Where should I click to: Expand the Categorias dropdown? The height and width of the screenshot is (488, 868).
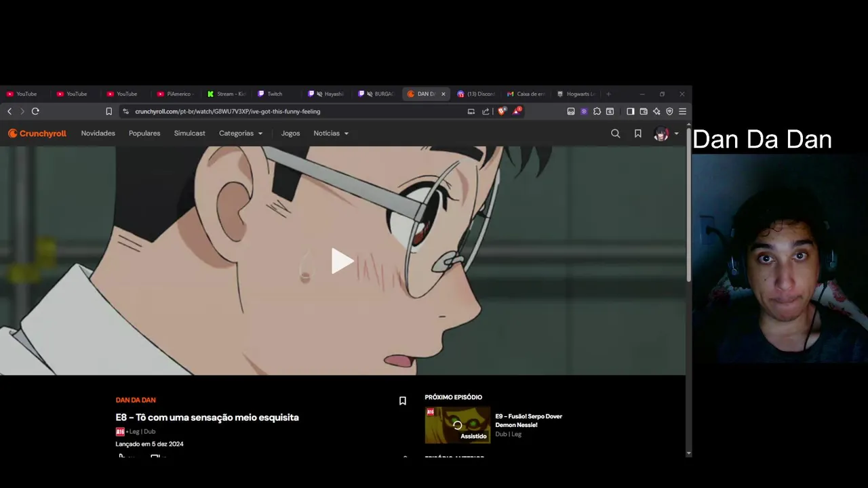point(241,134)
